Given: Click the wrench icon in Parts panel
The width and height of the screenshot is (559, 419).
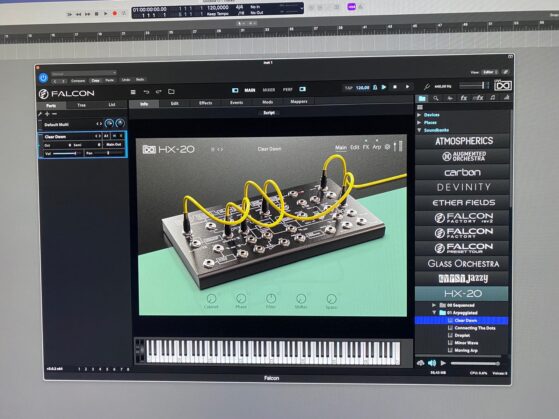Looking at the screenshot, I should click(40, 114).
